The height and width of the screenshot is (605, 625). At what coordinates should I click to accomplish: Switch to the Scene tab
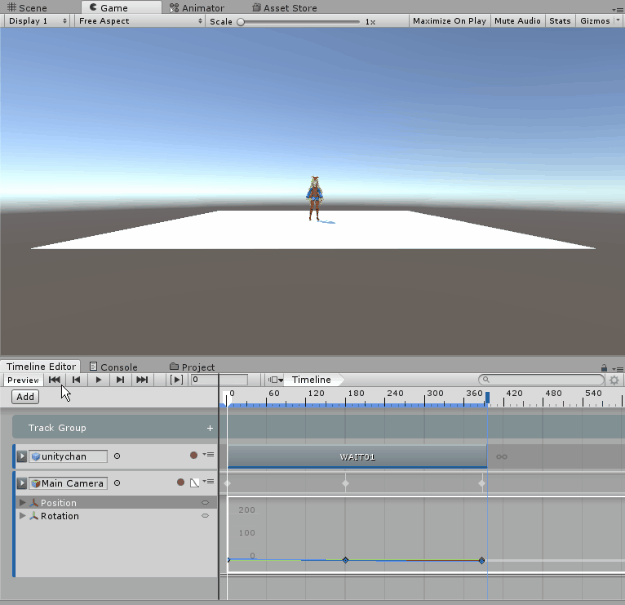point(27,8)
